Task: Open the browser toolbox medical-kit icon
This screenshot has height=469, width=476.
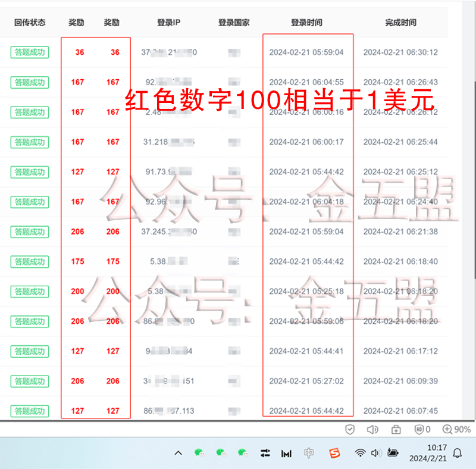Action: (x=396, y=429)
